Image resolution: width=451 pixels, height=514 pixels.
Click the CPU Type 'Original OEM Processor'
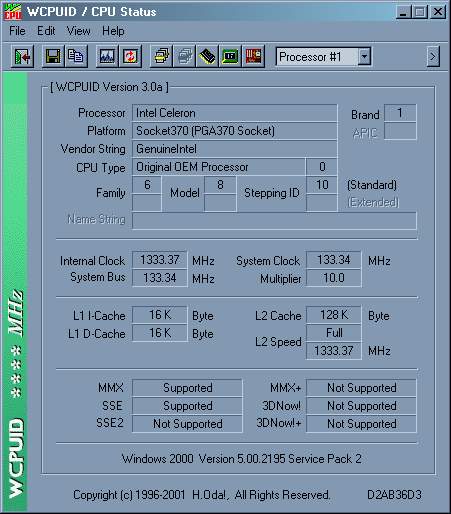(x=219, y=167)
